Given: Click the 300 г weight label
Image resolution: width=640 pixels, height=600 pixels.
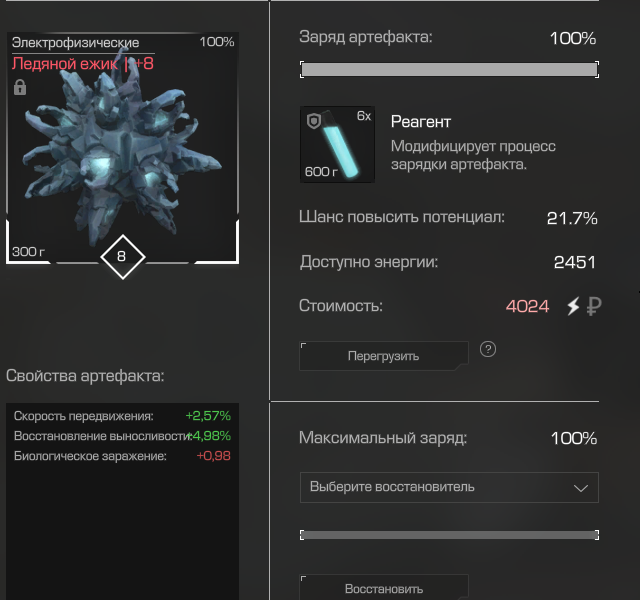Looking at the screenshot, I should [x=28, y=251].
